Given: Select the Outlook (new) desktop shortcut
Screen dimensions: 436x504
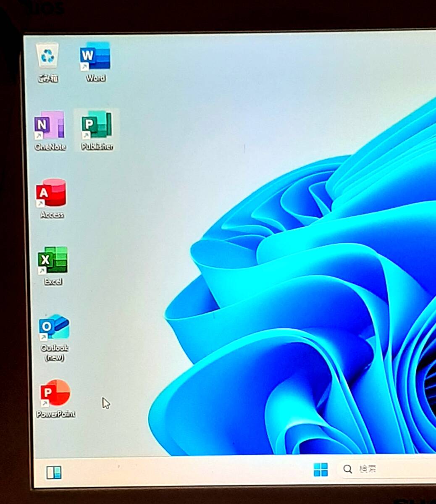Looking at the screenshot, I should click(55, 338).
